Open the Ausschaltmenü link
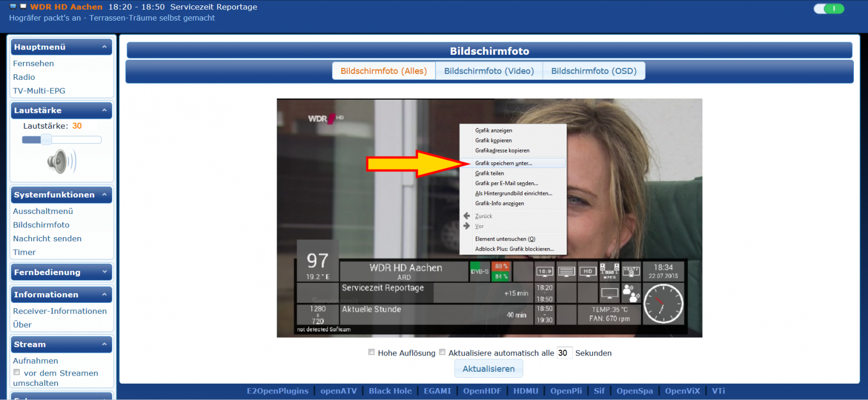The image size is (868, 400). 43,211
